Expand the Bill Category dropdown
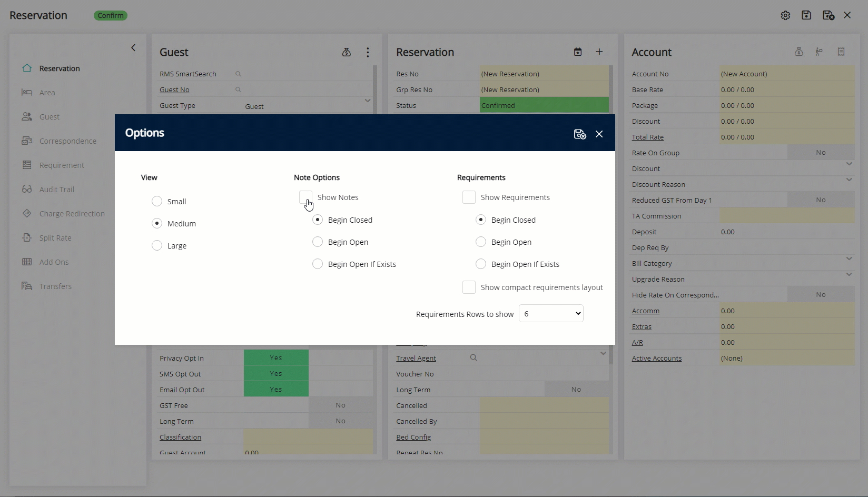 849,259
